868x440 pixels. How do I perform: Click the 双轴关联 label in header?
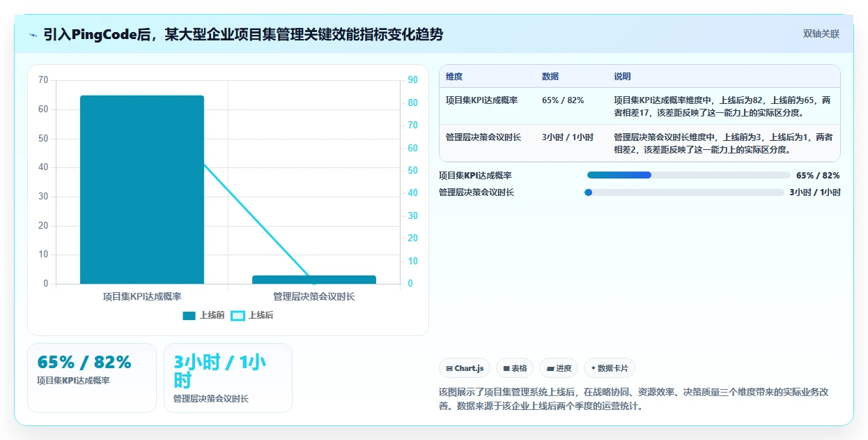point(821,34)
